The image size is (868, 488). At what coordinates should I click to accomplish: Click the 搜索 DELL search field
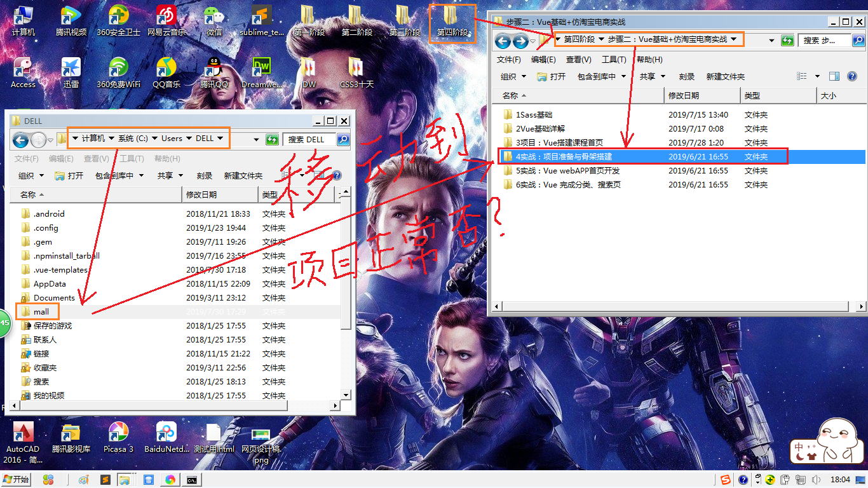(x=309, y=139)
